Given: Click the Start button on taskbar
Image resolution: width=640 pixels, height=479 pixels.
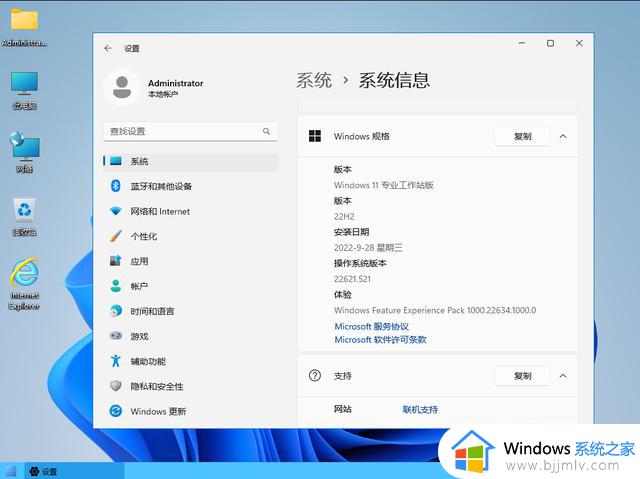Looking at the screenshot, I should (11, 471).
